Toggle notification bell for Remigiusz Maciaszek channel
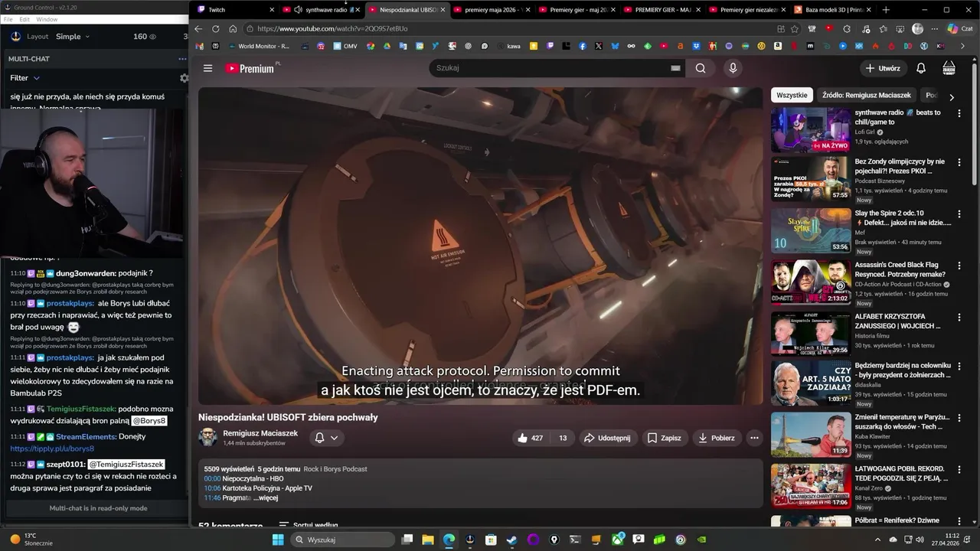This screenshot has width=980, height=551. point(326,438)
